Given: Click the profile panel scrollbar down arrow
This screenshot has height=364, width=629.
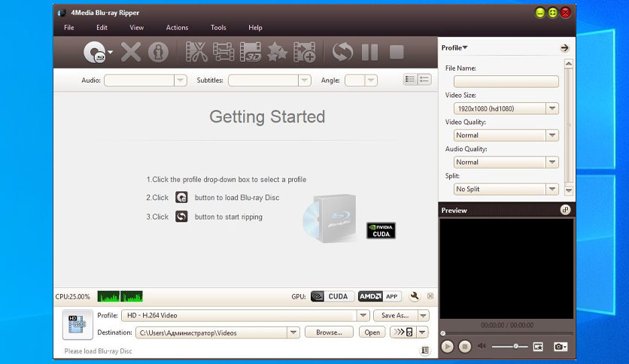Looking at the screenshot, I should (x=568, y=190).
